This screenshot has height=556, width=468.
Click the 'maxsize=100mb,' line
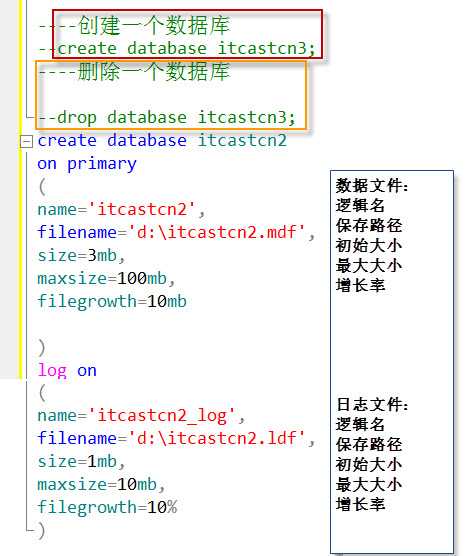[106, 278]
